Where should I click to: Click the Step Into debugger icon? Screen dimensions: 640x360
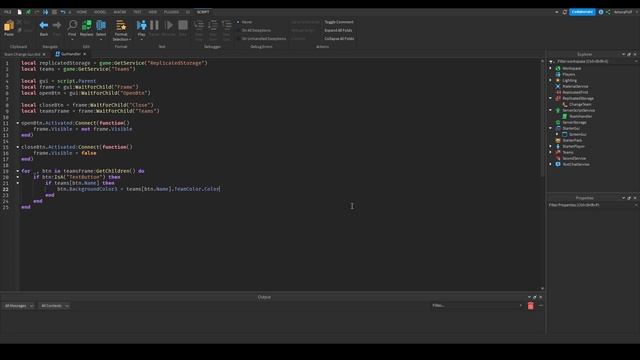point(199,25)
